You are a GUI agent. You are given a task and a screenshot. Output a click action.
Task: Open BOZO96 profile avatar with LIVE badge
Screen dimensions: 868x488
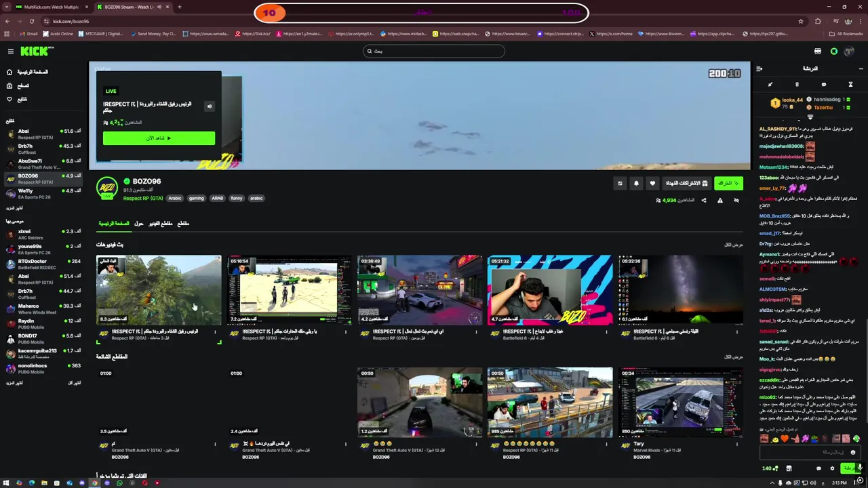(107, 188)
